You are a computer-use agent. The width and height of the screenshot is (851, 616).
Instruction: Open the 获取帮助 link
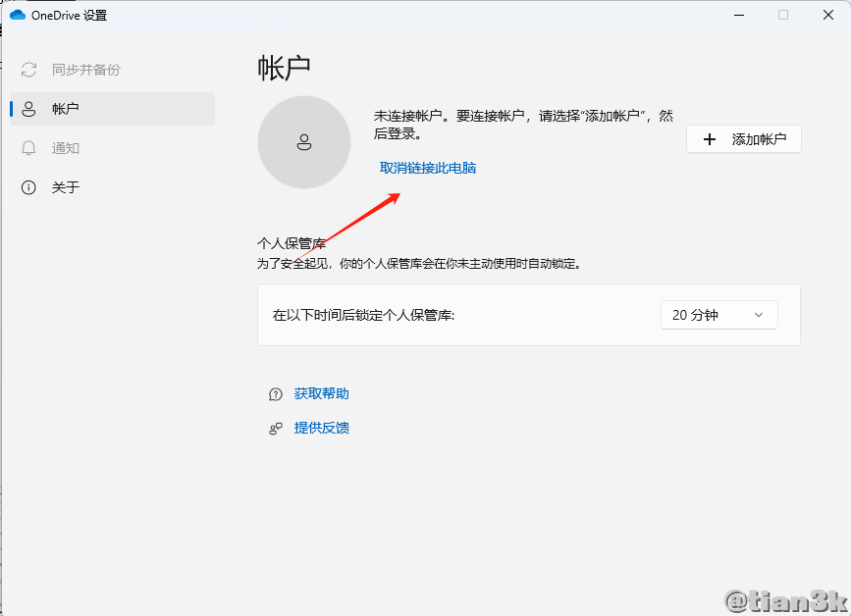321,393
